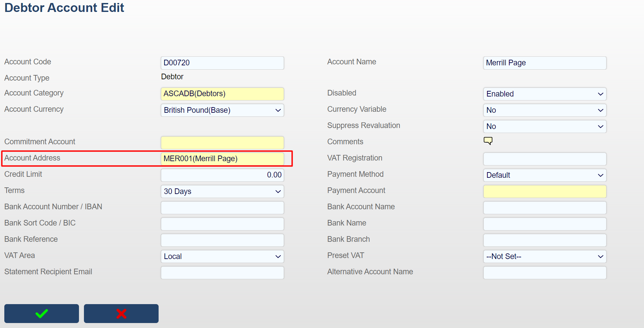Viewport: 644px width, 328px height.
Task: Open the Account Currency dropdown
Action: tap(222, 110)
